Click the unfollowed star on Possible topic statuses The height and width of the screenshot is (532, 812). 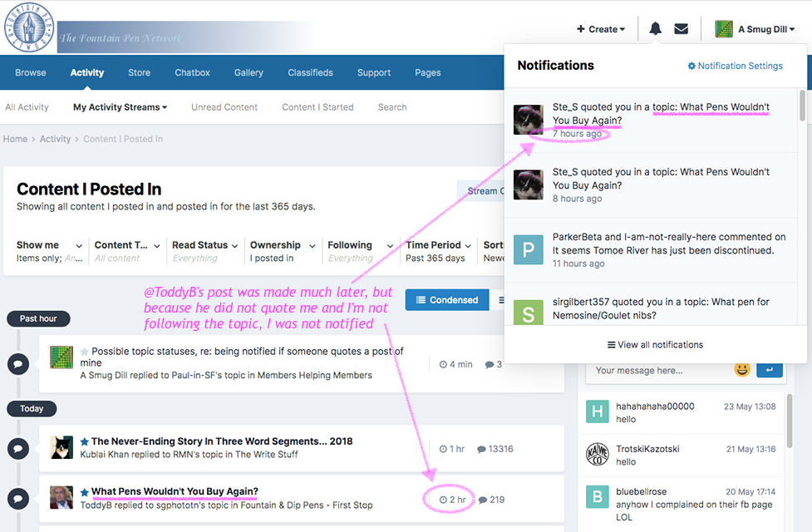tap(84, 352)
